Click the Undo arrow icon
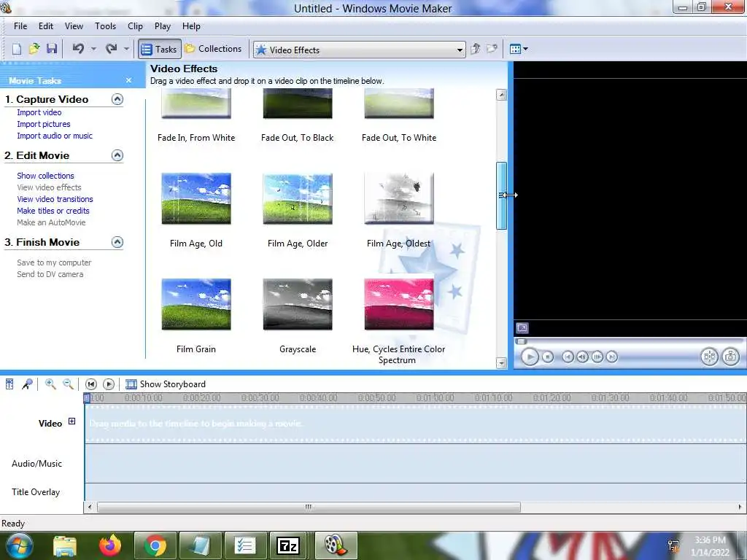 point(78,49)
